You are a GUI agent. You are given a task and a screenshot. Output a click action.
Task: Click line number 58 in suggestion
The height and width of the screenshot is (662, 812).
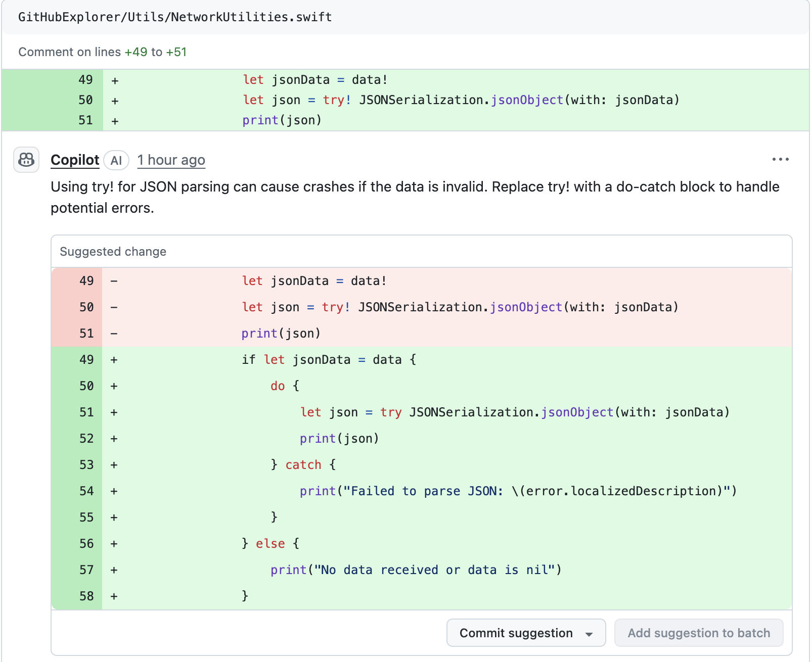pyautogui.click(x=86, y=596)
